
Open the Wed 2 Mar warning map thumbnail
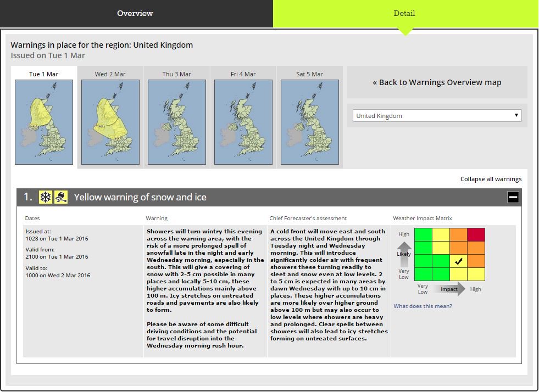[x=110, y=122]
